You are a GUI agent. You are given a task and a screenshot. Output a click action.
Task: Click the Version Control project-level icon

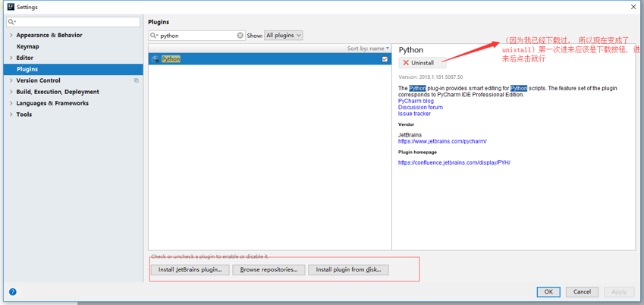(137, 80)
